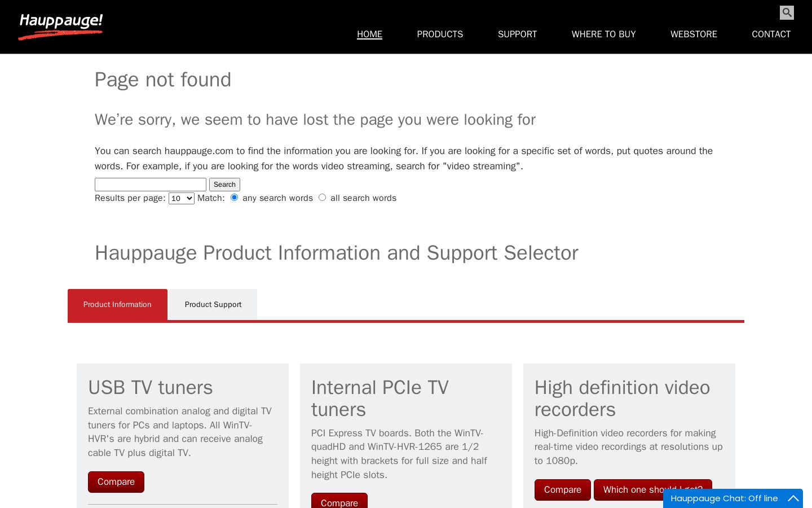The height and width of the screenshot is (508, 812).
Task: Focus the site search text field
Action: (151, 185)
